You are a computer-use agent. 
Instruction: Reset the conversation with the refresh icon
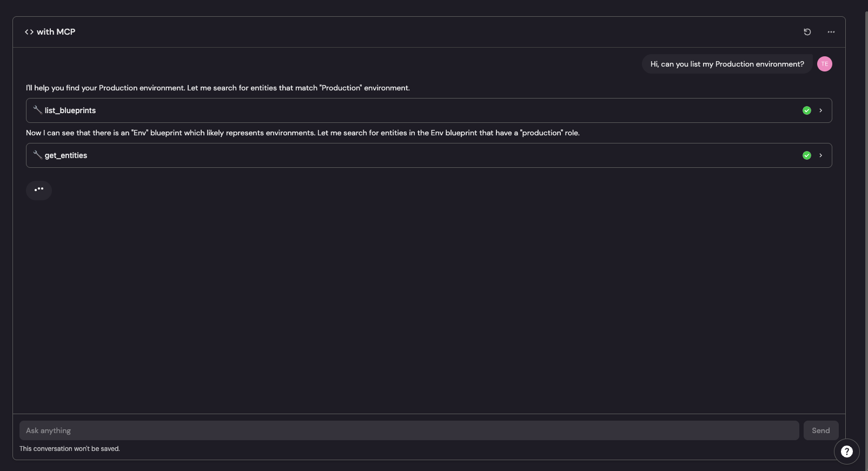tap(807, 32)
